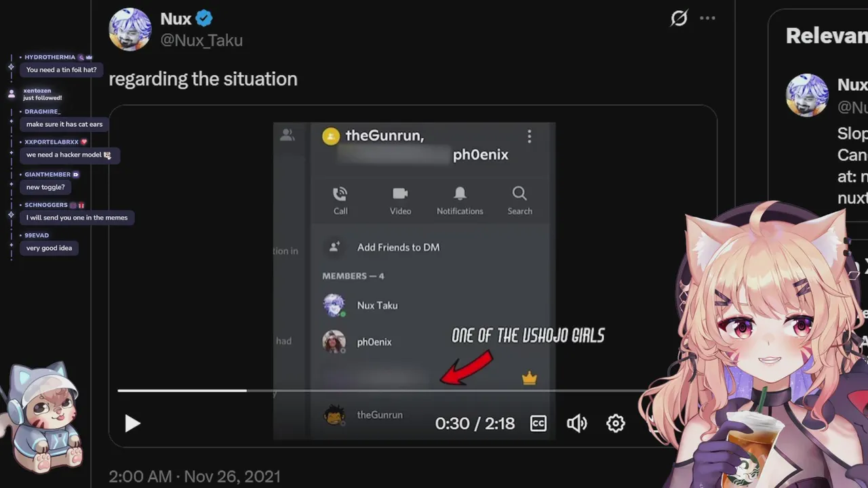Toggle closed captions on video
Viewport: 868px width, 488px height.
538,424
